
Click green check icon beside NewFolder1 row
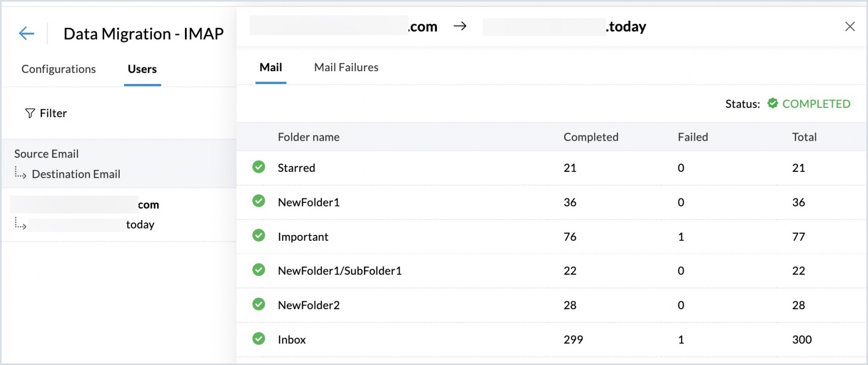(x=259, y=201)
